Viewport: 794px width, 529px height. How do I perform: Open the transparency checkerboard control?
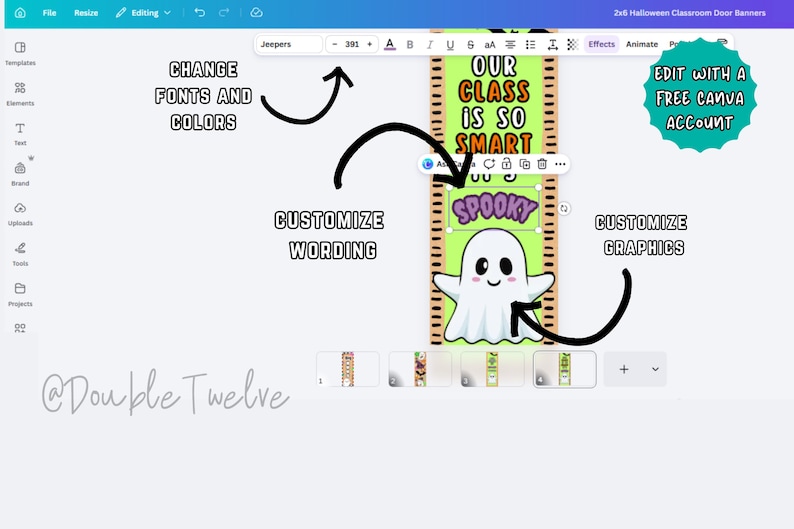coord(572,45)
